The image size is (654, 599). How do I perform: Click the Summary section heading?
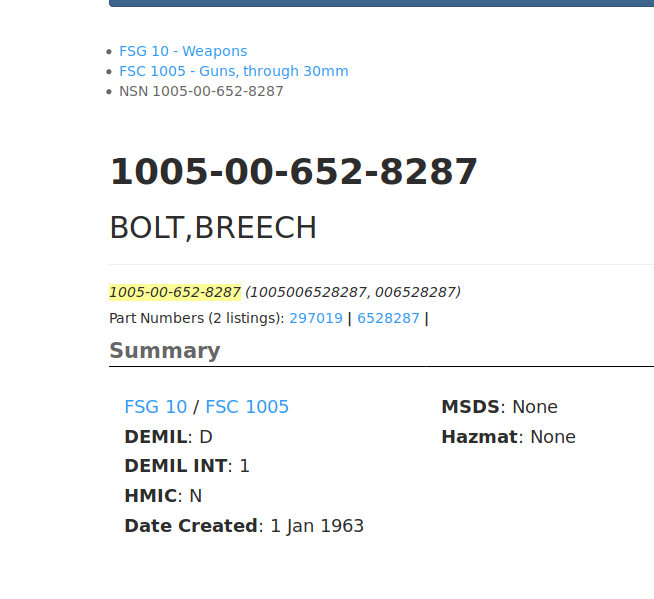164,350
